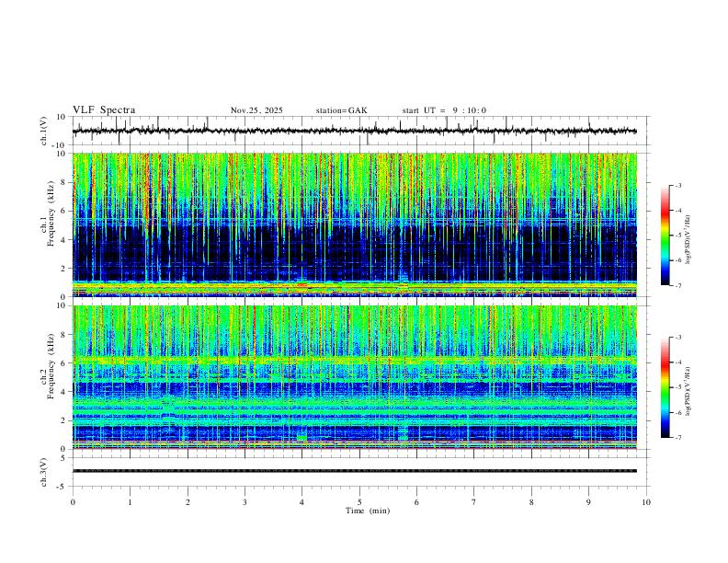
Task: Click time axis tick label "1"
Action: [x=130, y=502]
